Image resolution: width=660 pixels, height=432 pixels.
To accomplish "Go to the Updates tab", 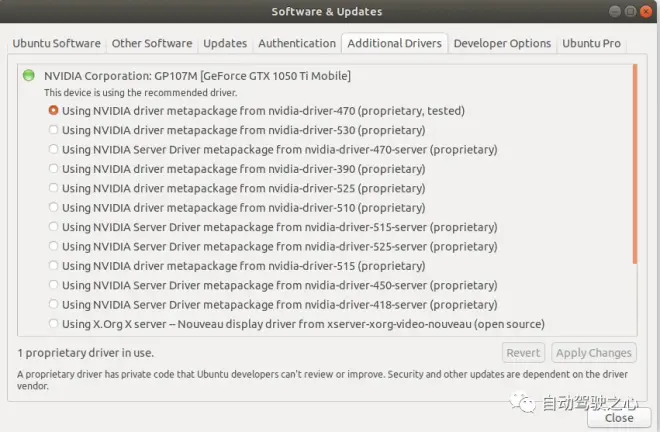I will pyautogui.click(x=225, y=43).
